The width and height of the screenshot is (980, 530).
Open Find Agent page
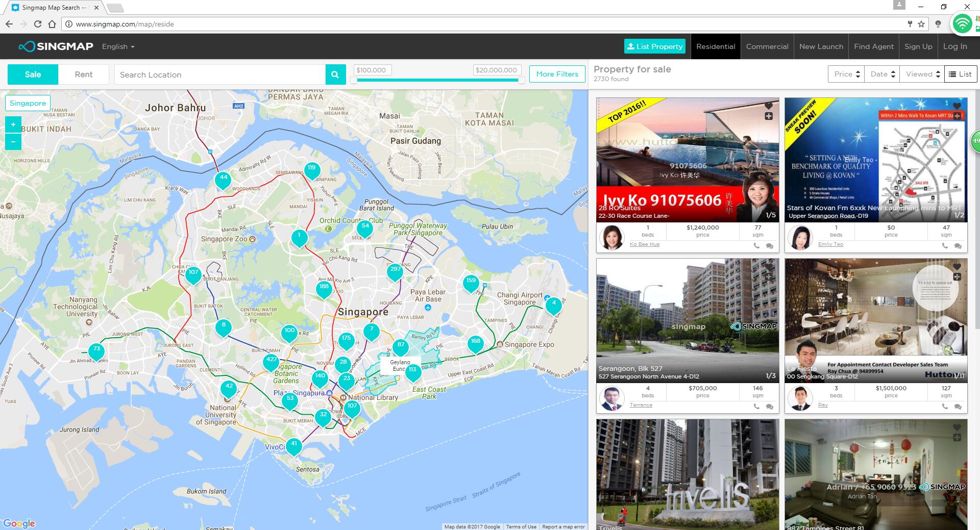click(x=874, y=46)
